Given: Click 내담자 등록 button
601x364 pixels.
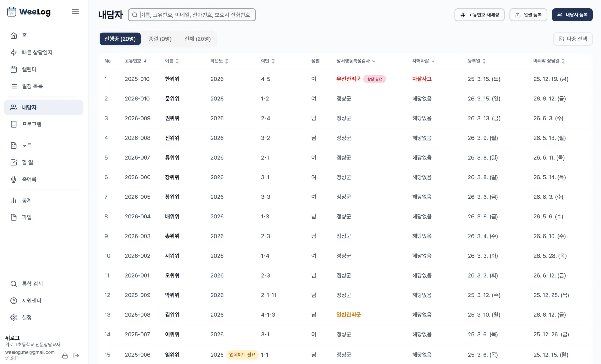Looking at the screenshot, I should 572,15.
